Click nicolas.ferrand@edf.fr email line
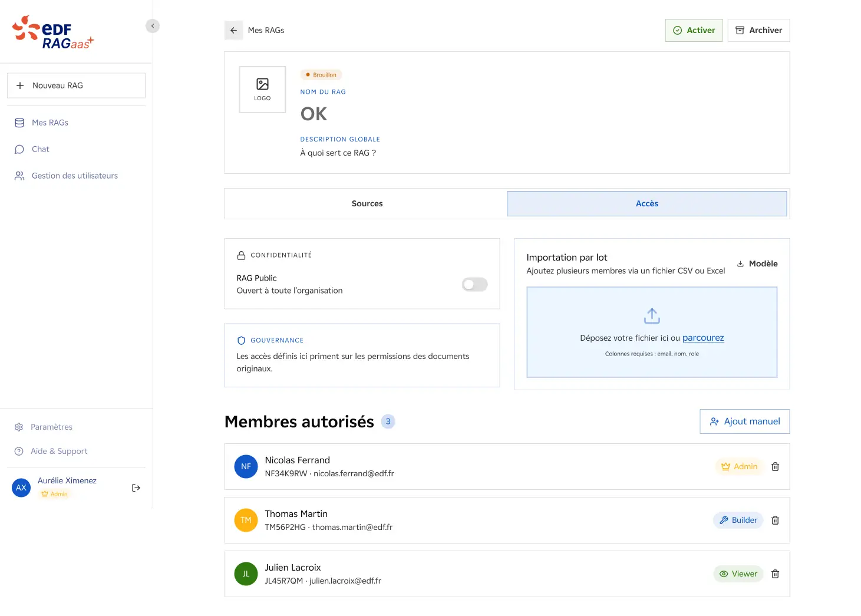Image resolution: width=861 pixels, height=616 pixels. click(x=329, y=473)
